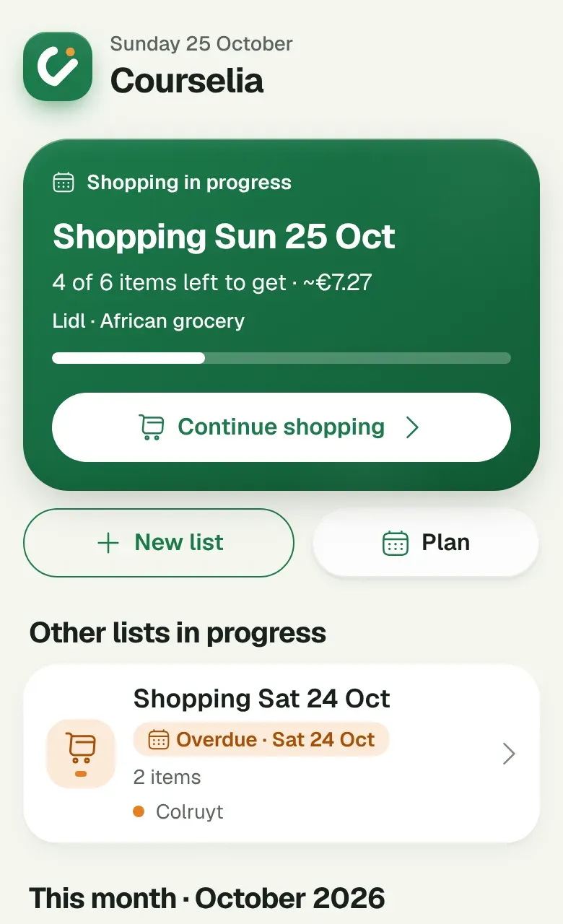This screenshot has width=563, height=924.
Task: Open the Shopping Sat 24 Oct card title
Action: pos(262,699)
